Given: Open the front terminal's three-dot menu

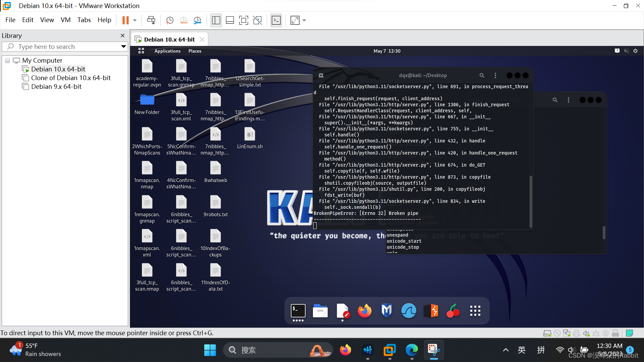Looking at the screenshot, I should 495,75.
